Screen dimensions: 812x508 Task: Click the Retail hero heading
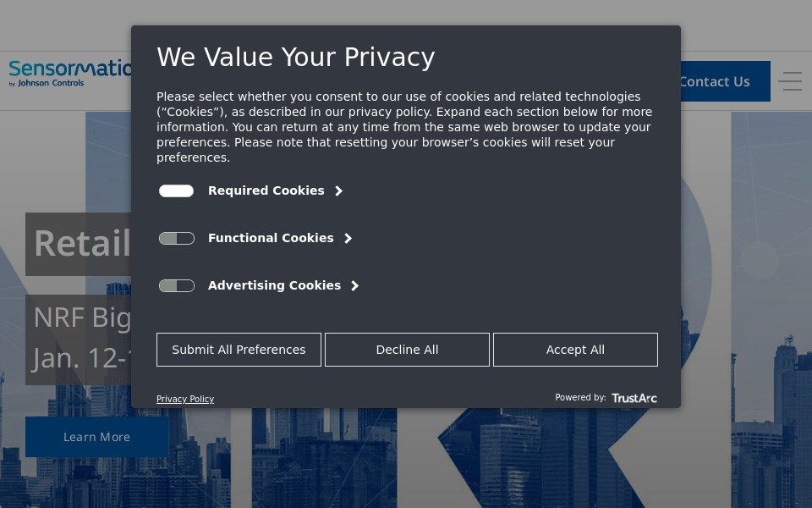(x=81, y=244)
